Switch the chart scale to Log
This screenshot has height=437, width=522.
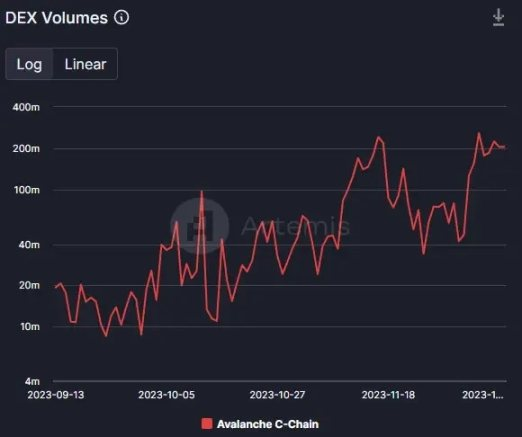[x=29, y=64]
